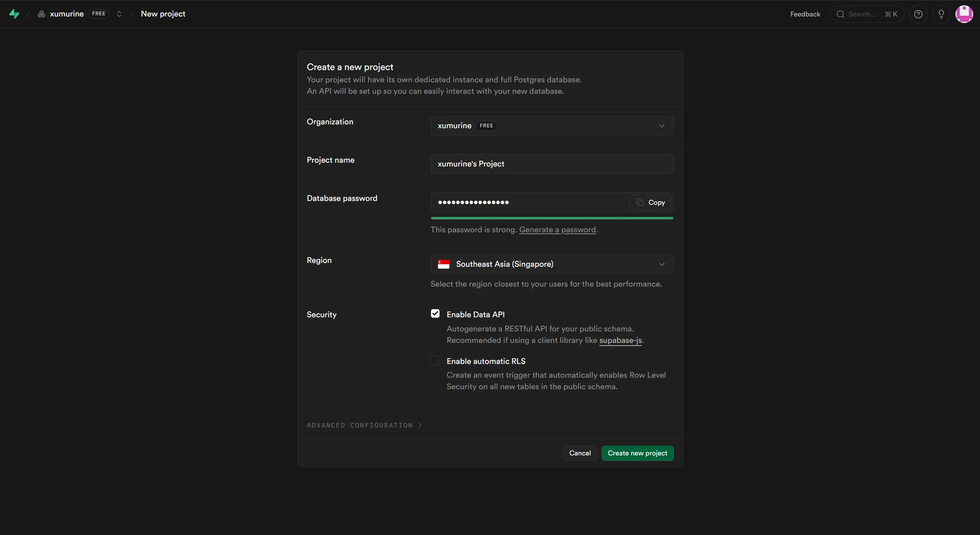980x535 pixels.
Task: Open the Region dropdown
Action: (x=552, y=264)
